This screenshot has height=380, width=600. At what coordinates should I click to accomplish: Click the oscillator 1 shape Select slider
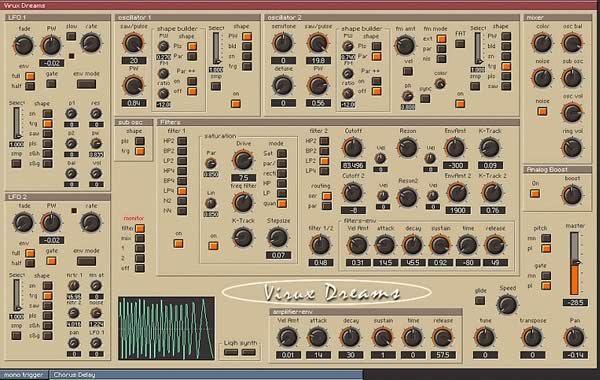point(216,49)
